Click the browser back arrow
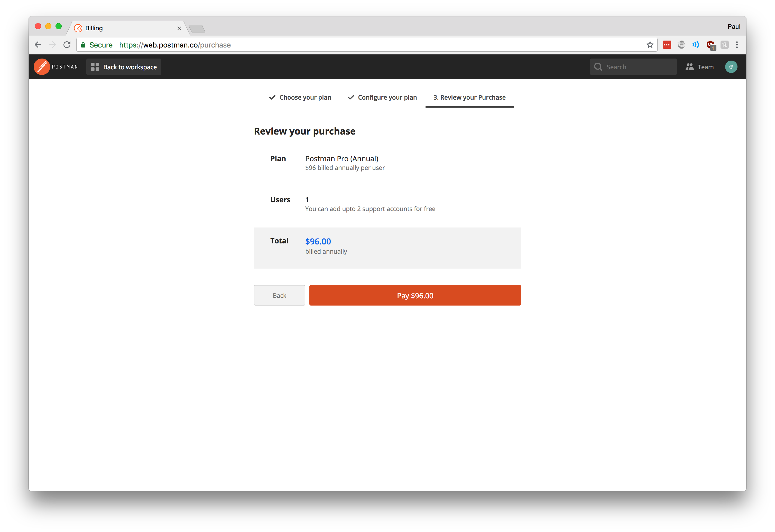 (x=38, y=45)
